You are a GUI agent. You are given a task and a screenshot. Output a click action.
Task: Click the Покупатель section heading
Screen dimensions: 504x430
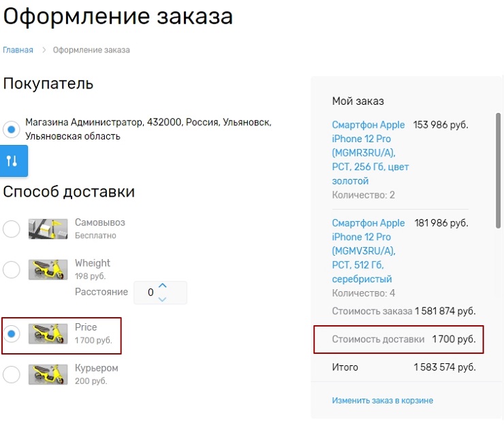(x=48, y=84)
